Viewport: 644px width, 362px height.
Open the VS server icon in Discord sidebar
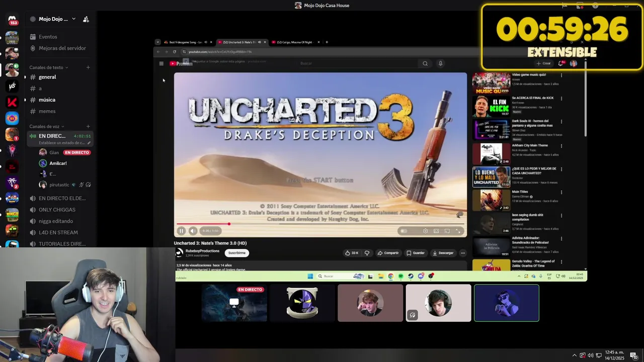[x=12, y=86]
